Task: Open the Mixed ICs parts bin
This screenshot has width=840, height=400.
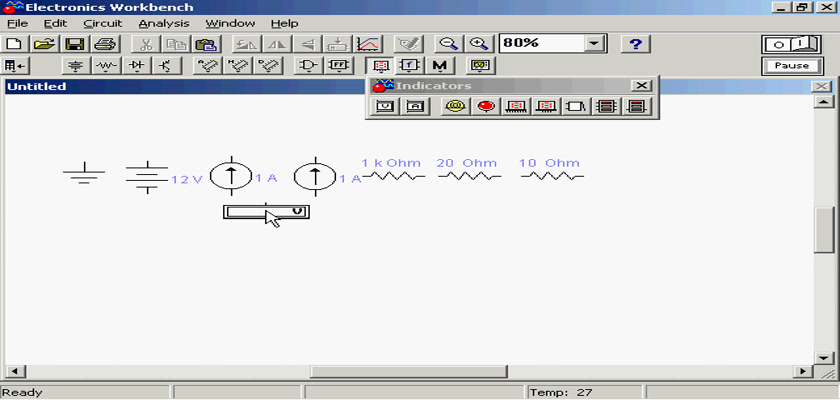Action: tap(236, 66)
